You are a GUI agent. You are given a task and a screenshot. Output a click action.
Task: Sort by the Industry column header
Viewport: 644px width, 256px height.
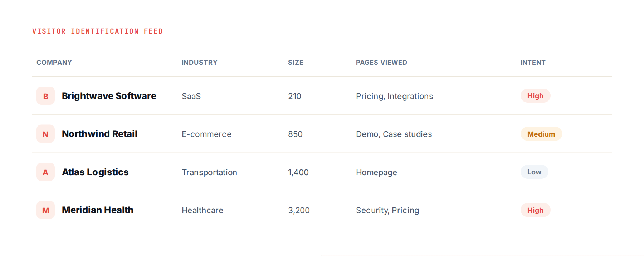(200, 63)
